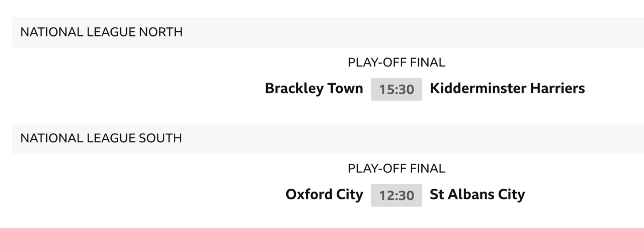The width and height of the screenshot is (644, 228).
Task: Click Play-off Final label under National League South
Action: pyautogui.click(x=396, y=169)
